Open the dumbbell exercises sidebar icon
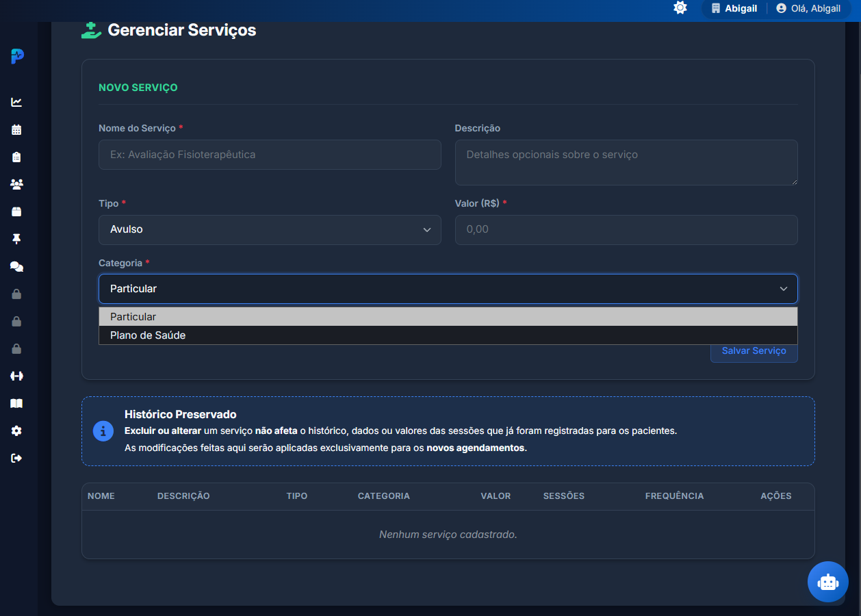The width and height of the screenshot is (861, 616). pyautogui.click(x=16, y=376)
